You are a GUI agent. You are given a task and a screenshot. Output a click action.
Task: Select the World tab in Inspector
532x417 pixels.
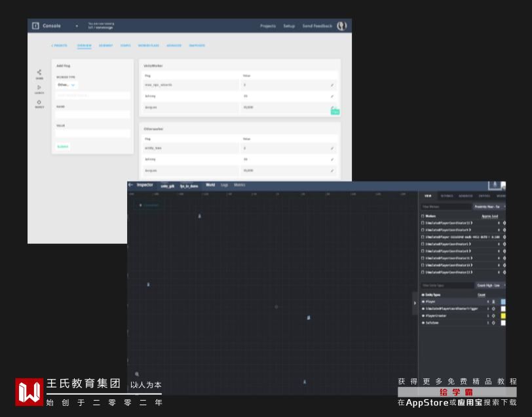coord(210,185)
